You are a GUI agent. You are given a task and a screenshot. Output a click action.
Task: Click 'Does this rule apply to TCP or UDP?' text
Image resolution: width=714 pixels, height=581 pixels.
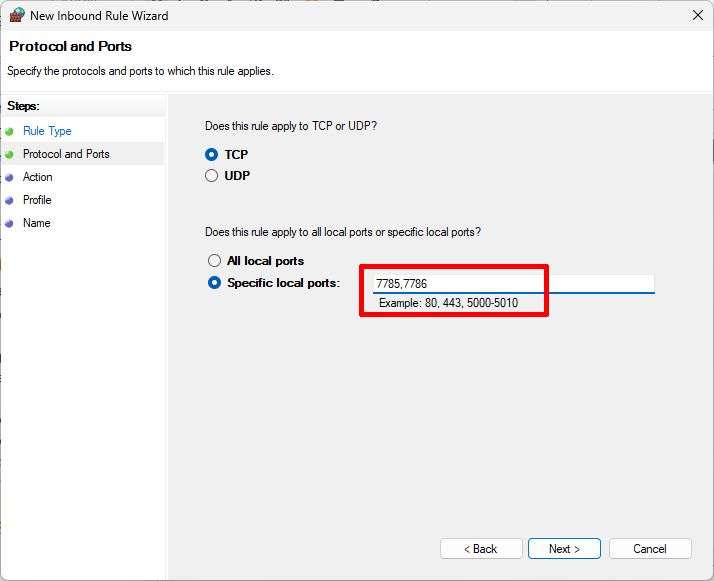(x=291, y=126)
